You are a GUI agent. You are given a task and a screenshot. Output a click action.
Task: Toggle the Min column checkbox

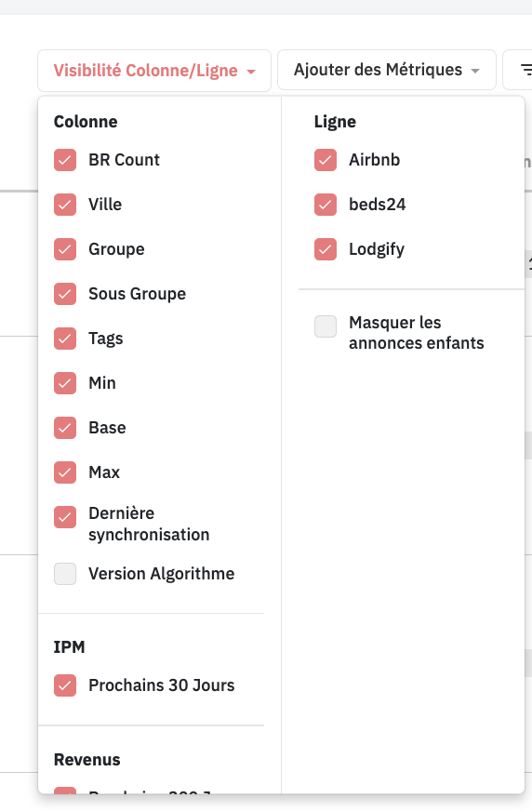tap(65, 383)
